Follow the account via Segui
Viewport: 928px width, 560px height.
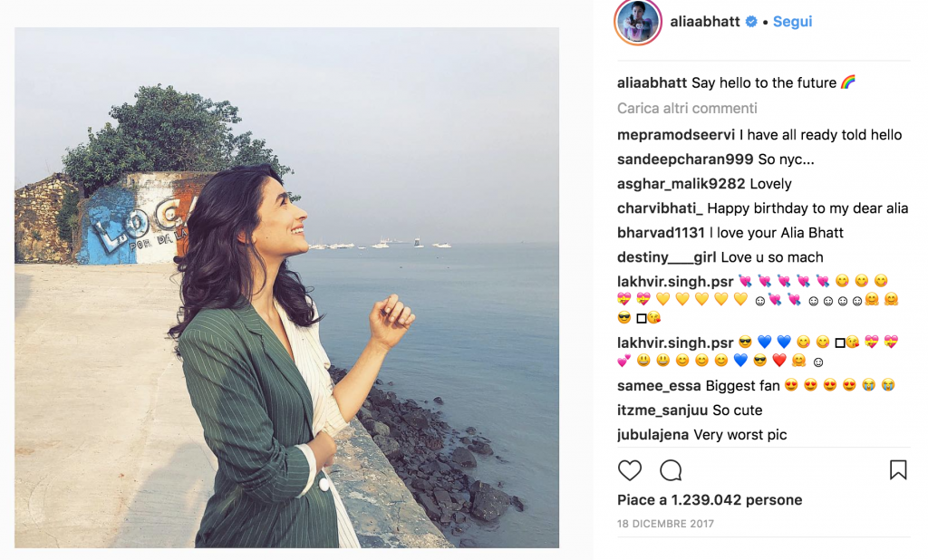(x=792, y=22)
